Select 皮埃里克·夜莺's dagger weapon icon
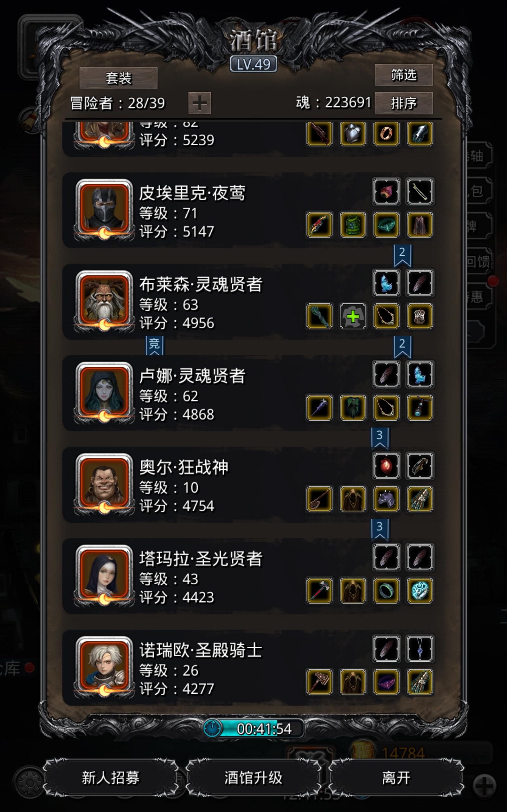The image size is (507, 812). pos(319,225)
